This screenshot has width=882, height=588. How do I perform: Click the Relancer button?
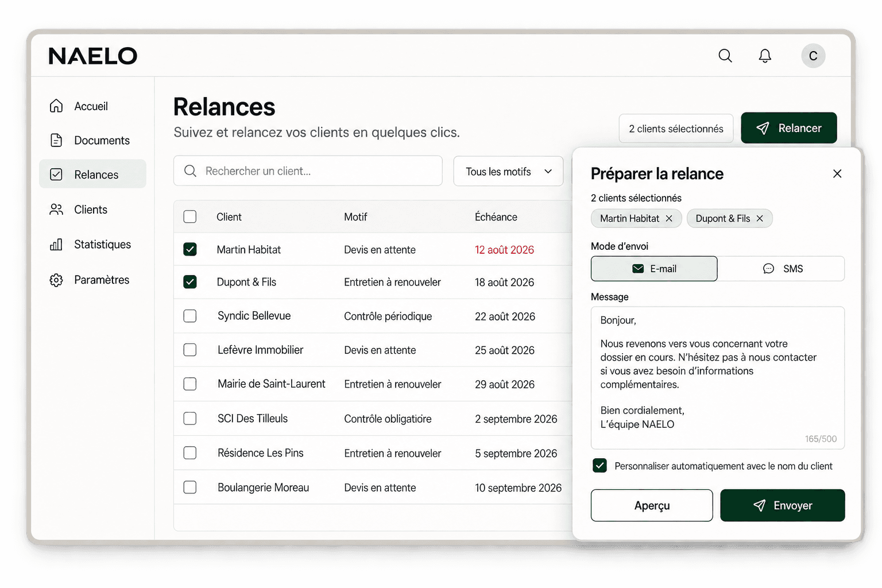point(789,128)
